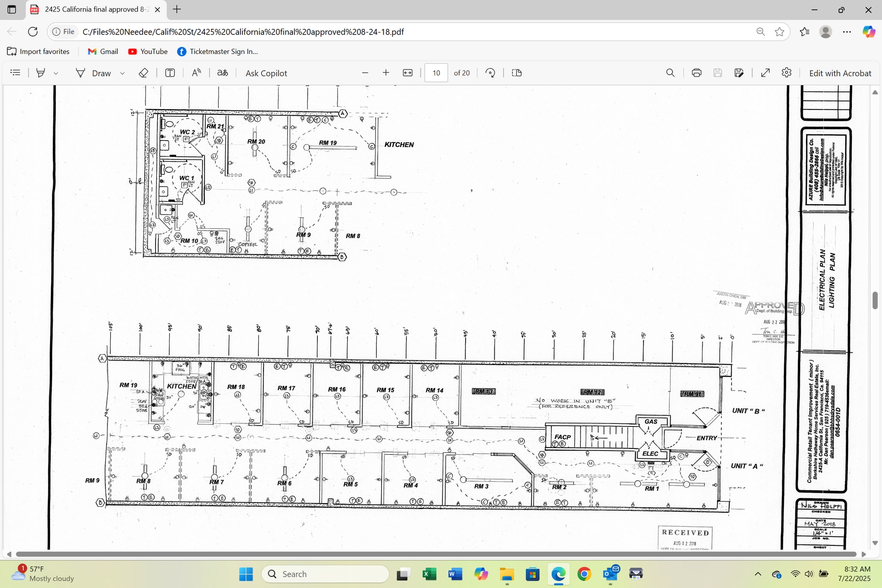Start Read aloud
The image size is (882, 588).
click(196, 73)
